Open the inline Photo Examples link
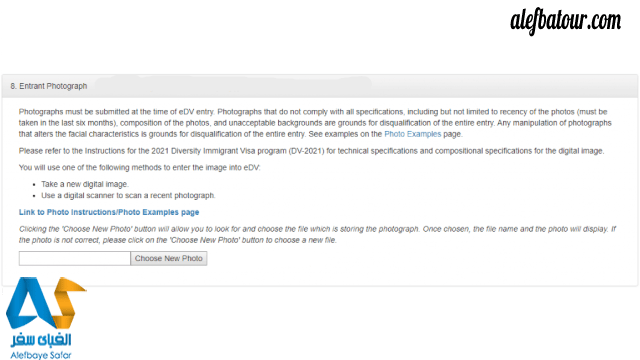The width and height of the screenshot is (640, 360). 413,134
